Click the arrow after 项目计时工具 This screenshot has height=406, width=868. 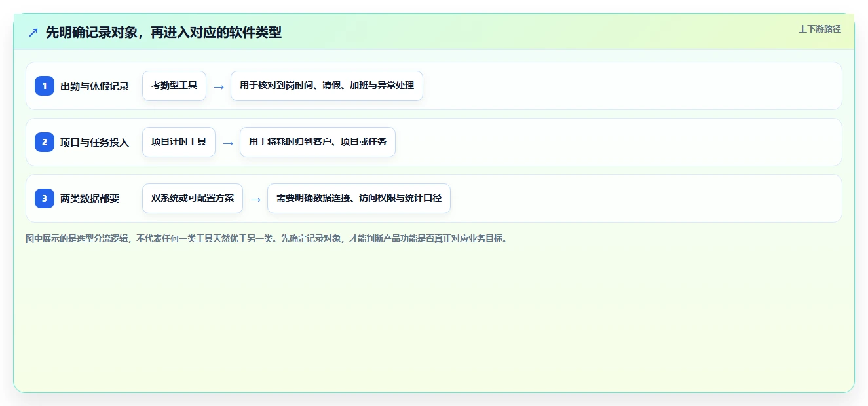(228, 143)
